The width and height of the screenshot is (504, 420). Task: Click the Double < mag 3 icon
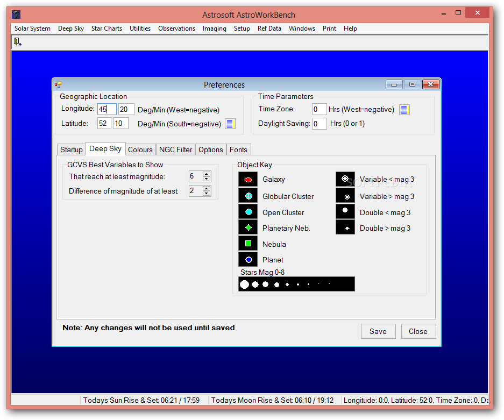point(345,212)
